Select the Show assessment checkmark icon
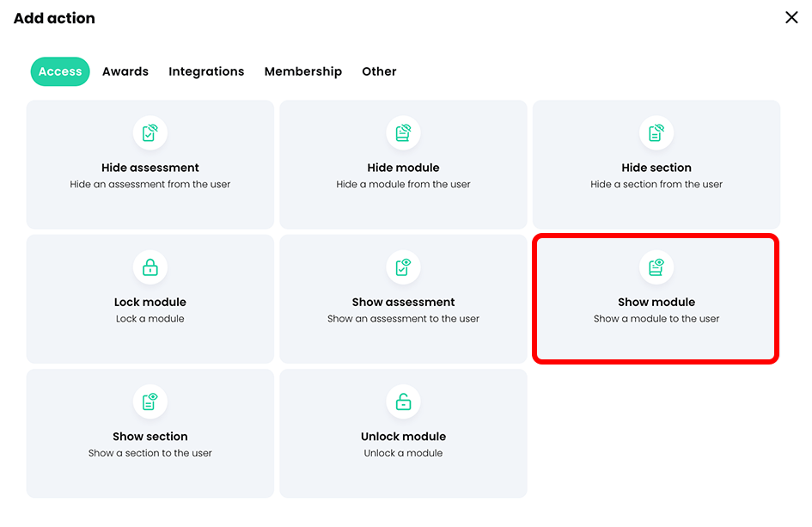812x527 pixels. pos(403,267)
